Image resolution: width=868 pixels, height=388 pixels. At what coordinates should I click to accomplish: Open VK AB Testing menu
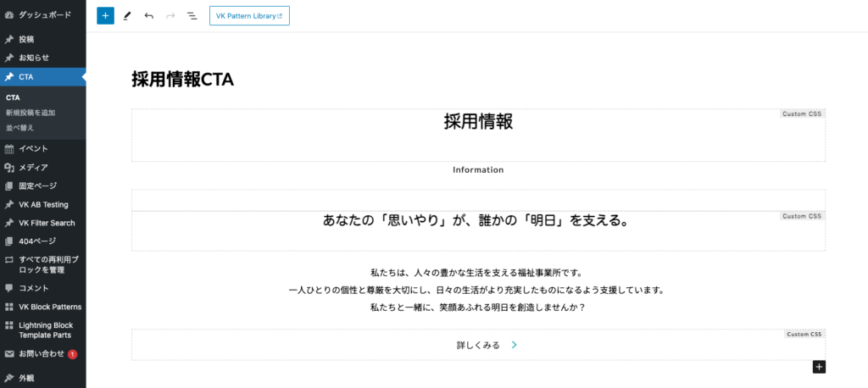click(43, 204)
